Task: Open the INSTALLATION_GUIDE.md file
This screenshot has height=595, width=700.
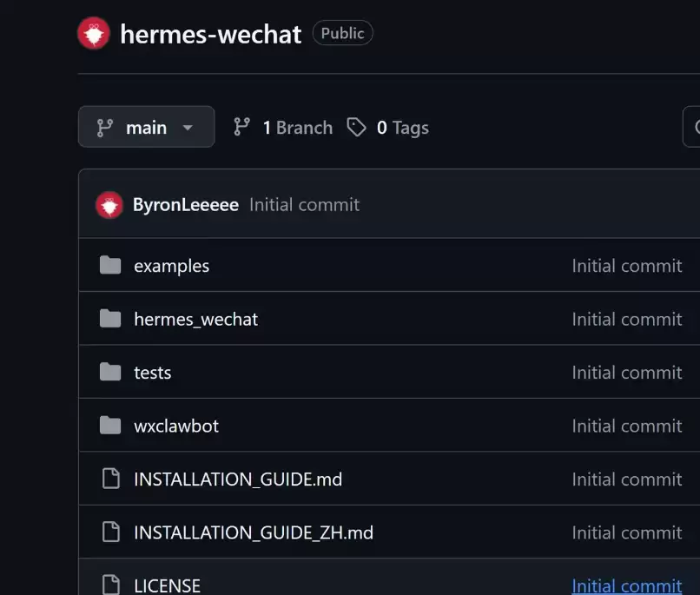Action: pos(238,479)
